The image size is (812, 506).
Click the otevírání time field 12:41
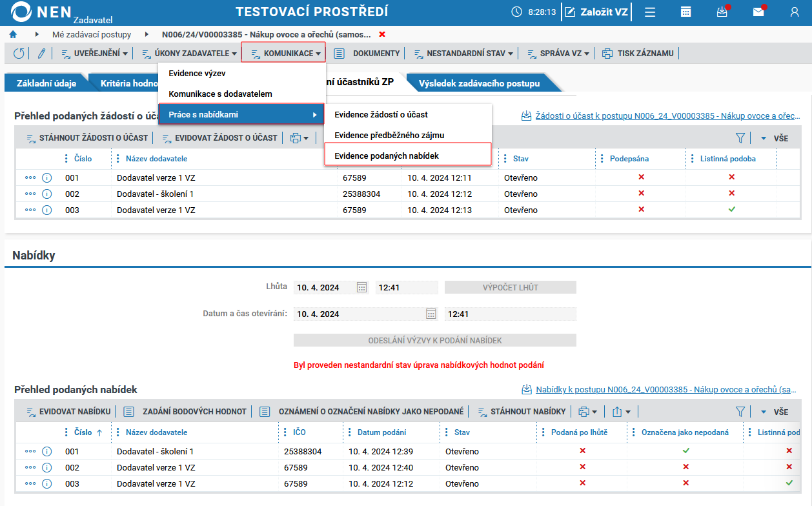[510, 314]
